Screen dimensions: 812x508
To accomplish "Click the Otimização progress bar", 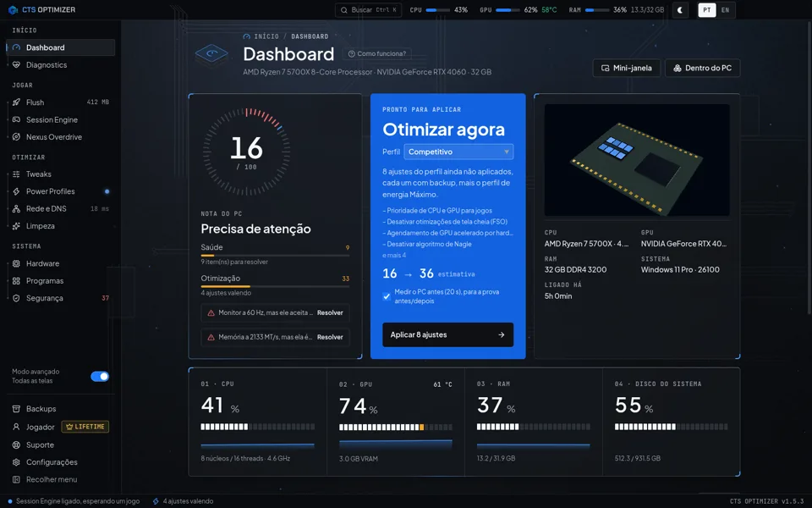I will click(x=275, y=286).
